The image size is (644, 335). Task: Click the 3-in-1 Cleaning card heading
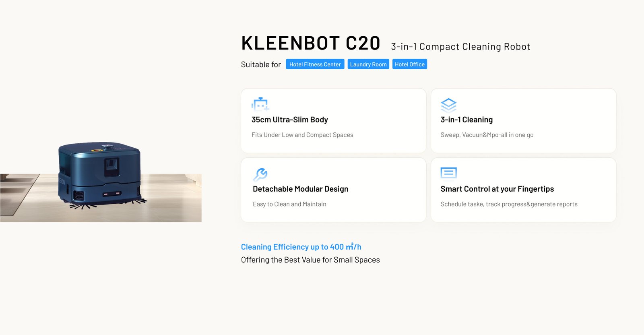tap(466, 120)
